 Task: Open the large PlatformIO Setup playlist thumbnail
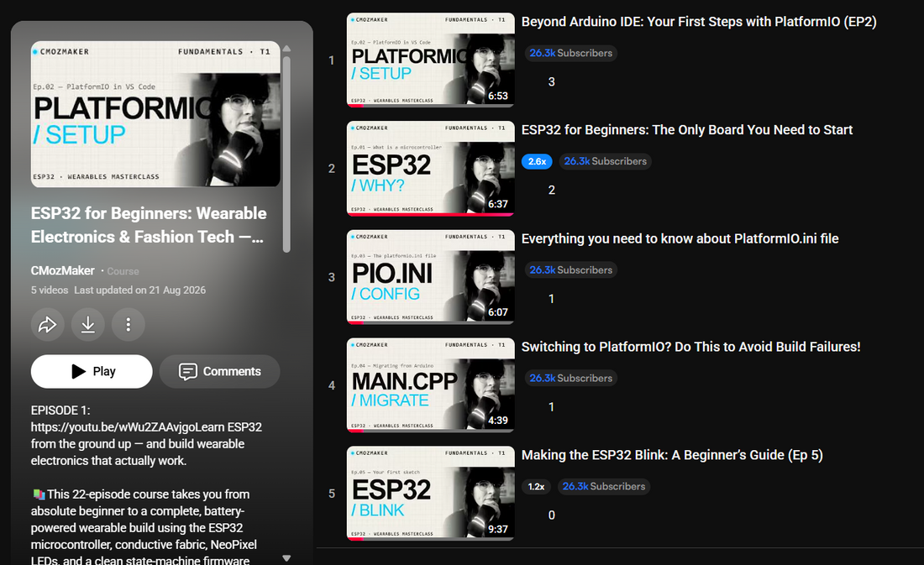point(155,113)
